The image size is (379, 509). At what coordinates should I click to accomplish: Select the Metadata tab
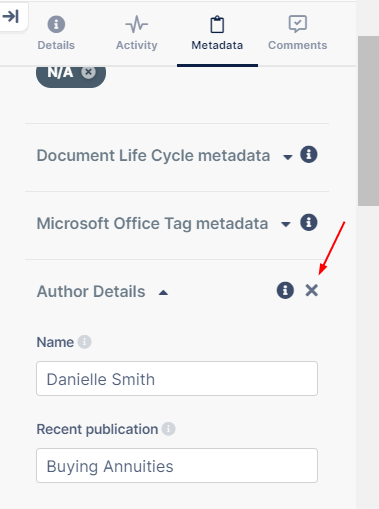pyautogui.click(x=217, y=33)
